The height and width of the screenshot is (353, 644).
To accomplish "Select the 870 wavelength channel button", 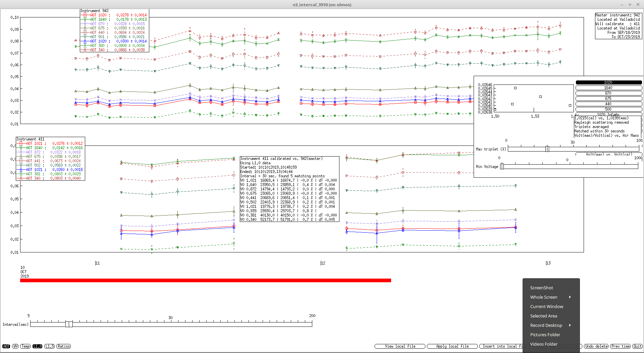I will click(608, 93).
